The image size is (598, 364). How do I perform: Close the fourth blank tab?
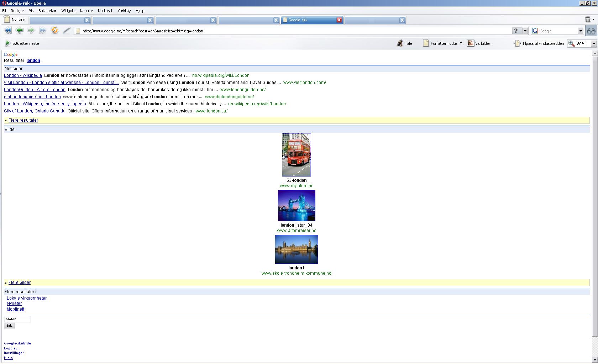tap(276, 20)
